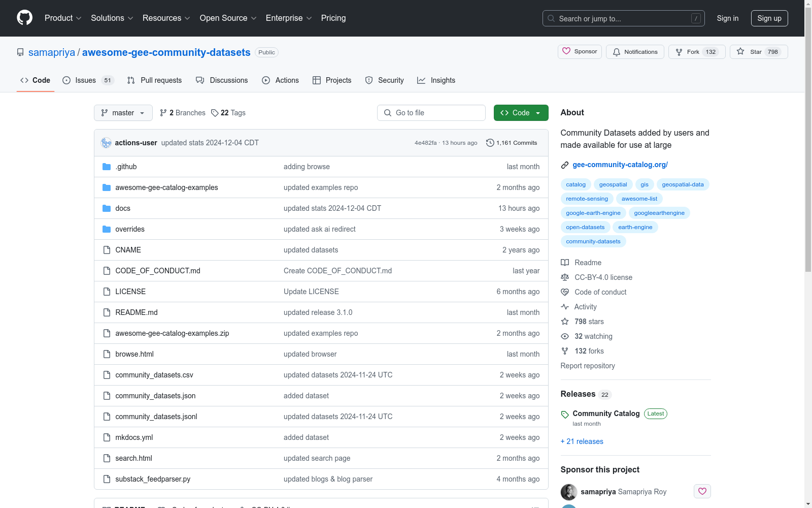Image resolution: width=812 pixels, height=508 pixels.
Task: Click the browse.html file icon
Action: tap(107, 354)
